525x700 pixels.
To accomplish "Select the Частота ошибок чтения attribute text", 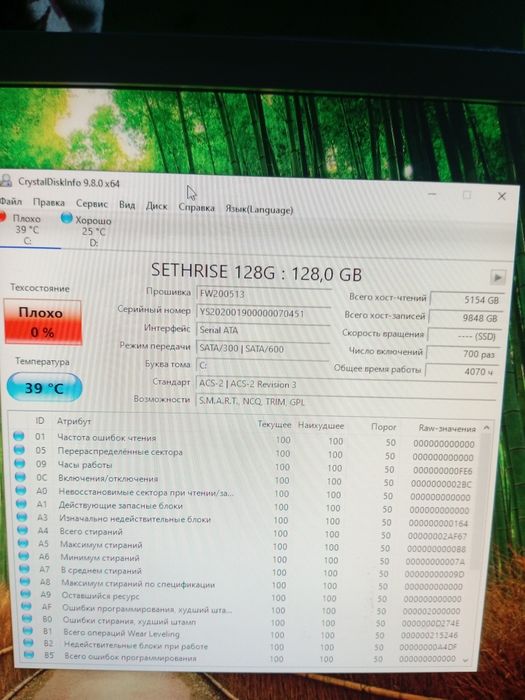I will point(107,438).
